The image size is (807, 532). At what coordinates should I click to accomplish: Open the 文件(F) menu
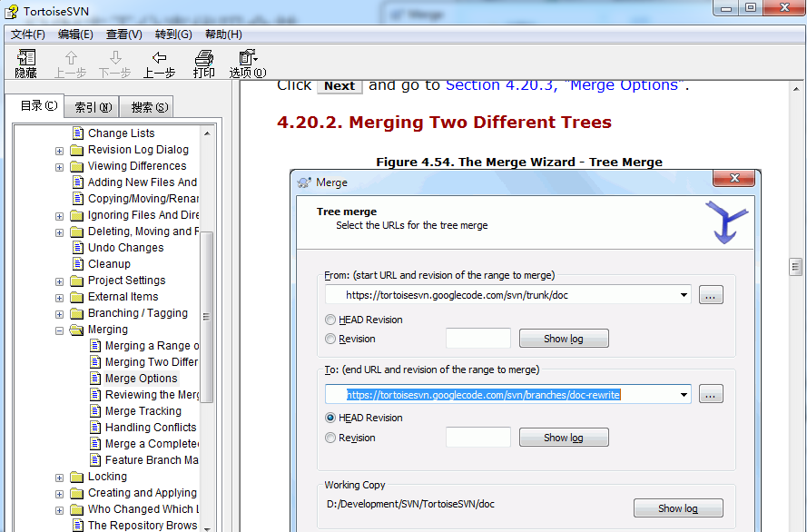pyautogui.click(x=28, y=34)
